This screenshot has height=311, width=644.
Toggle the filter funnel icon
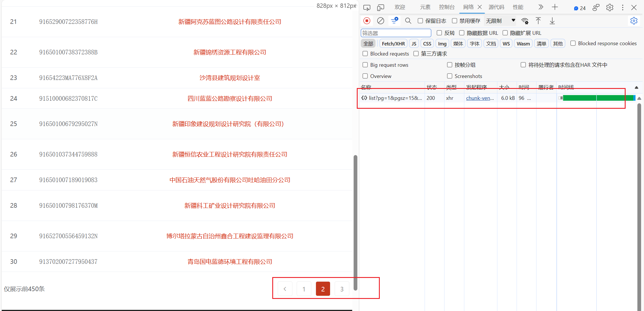coord(394,21)
